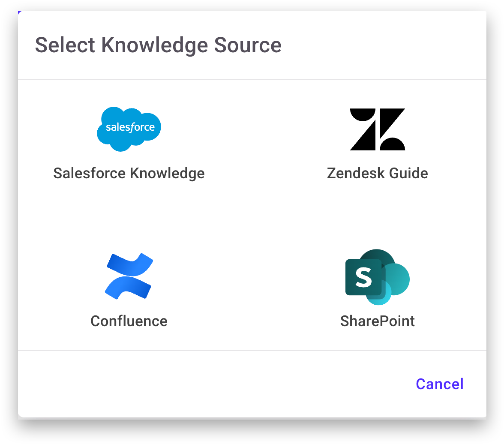The height and width of the screenshot is (444, 504).
Task: Select the 'Zendesk Guide' text option
Action: pyautogui.click(x=377, y=174)
